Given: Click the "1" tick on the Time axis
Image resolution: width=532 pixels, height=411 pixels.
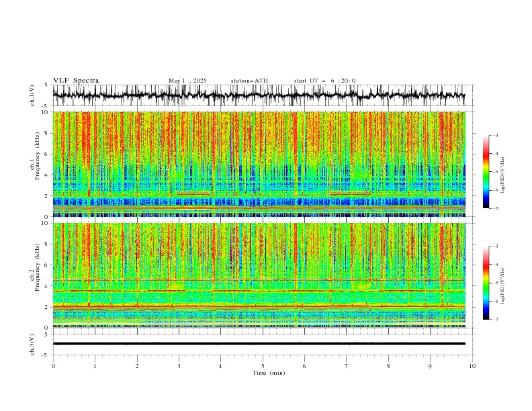Looking at the screenshot, I should [95, 366].
